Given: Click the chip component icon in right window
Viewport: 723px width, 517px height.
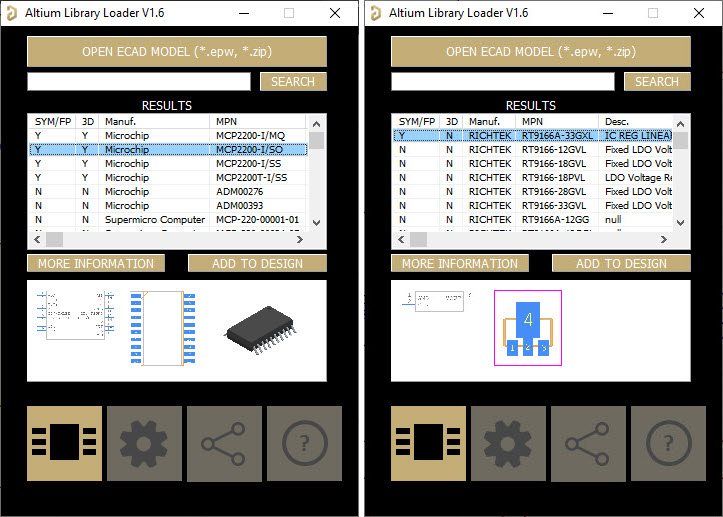Looking at the screenshot, I should pyautogui.click(x=428, y=443).
